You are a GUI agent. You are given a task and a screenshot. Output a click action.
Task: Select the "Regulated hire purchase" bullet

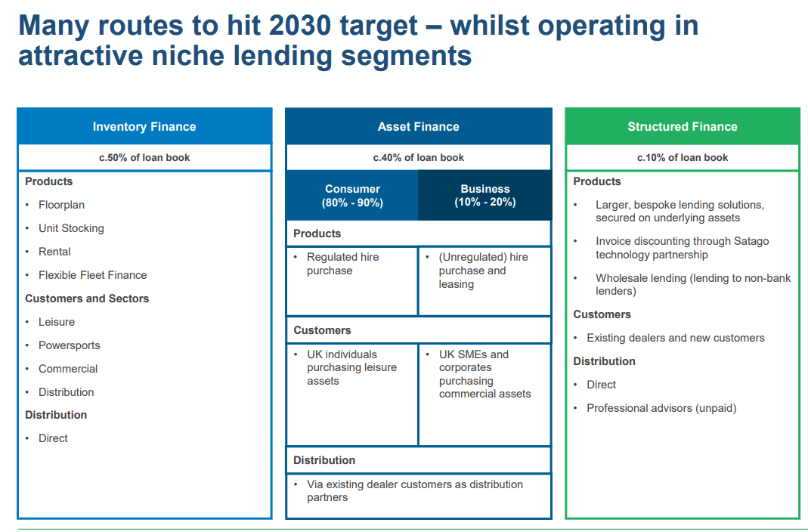[343, 264]
